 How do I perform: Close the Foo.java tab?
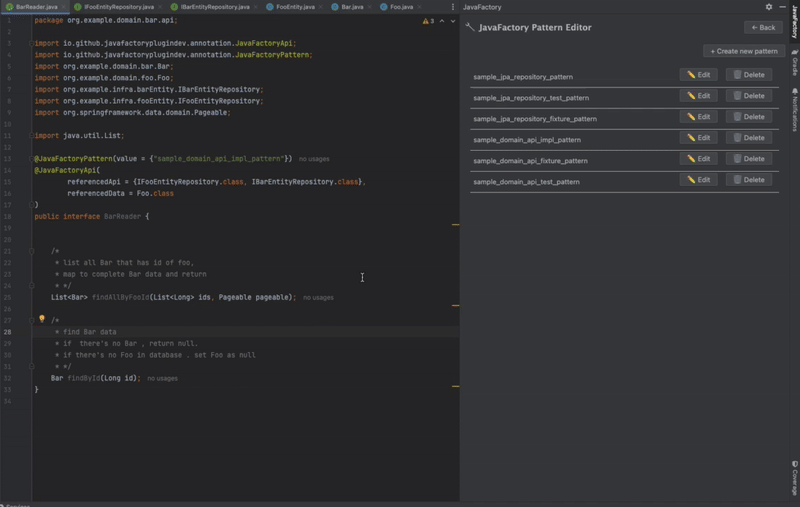click(419, 7)
